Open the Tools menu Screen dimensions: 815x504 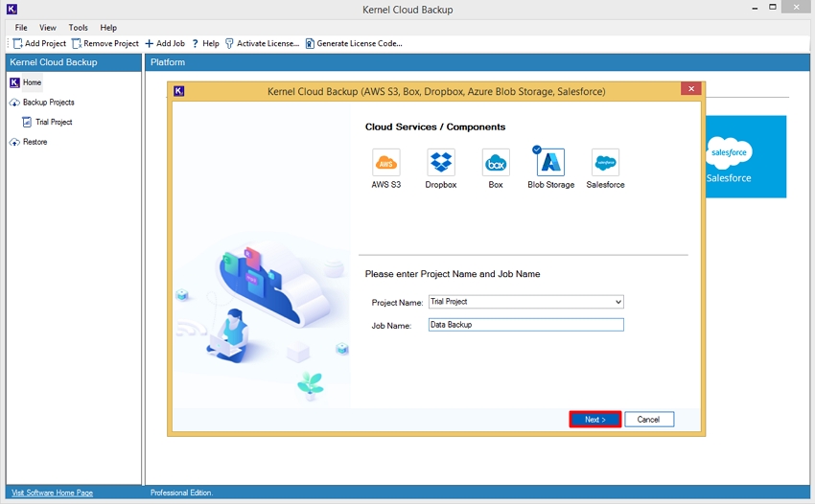coord(79,28)
